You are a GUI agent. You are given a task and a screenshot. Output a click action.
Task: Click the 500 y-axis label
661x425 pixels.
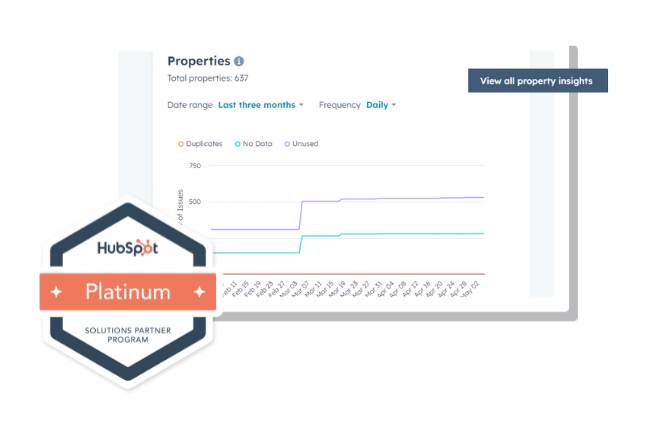(x=195, y=202)
